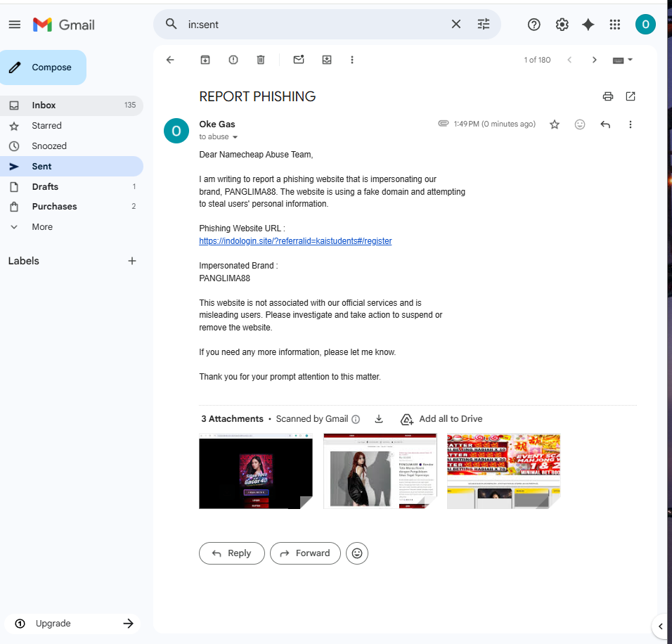The height and width of the screenshot is (644, 672).
Task: Open Gemini sparkle icon
Action: click(588, 25)
